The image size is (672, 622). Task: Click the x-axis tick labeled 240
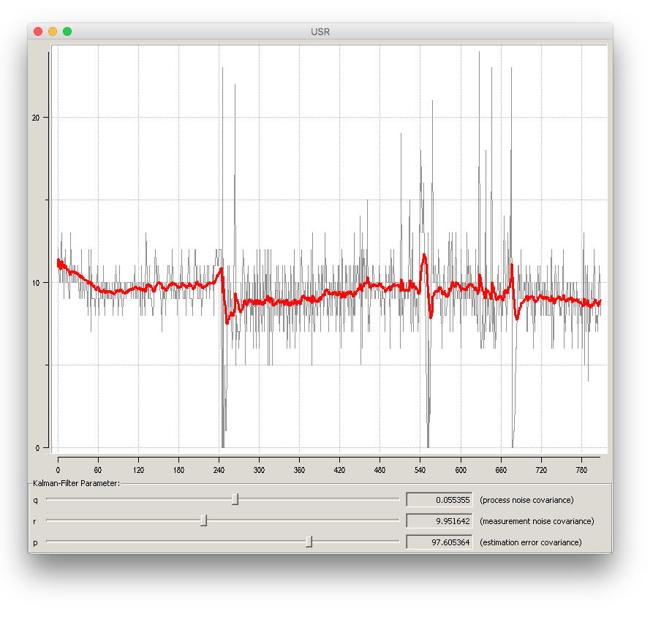[x=219, y=470]
